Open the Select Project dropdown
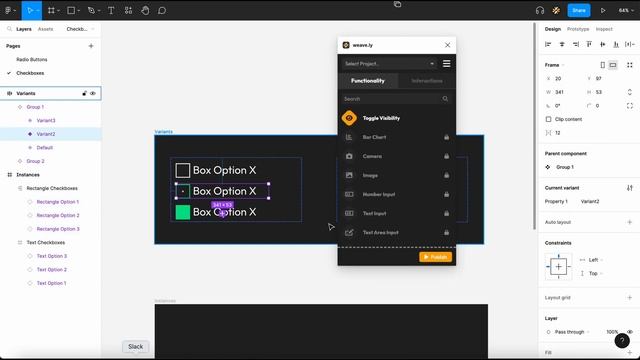Screen dimensions: 640x360 389,64
